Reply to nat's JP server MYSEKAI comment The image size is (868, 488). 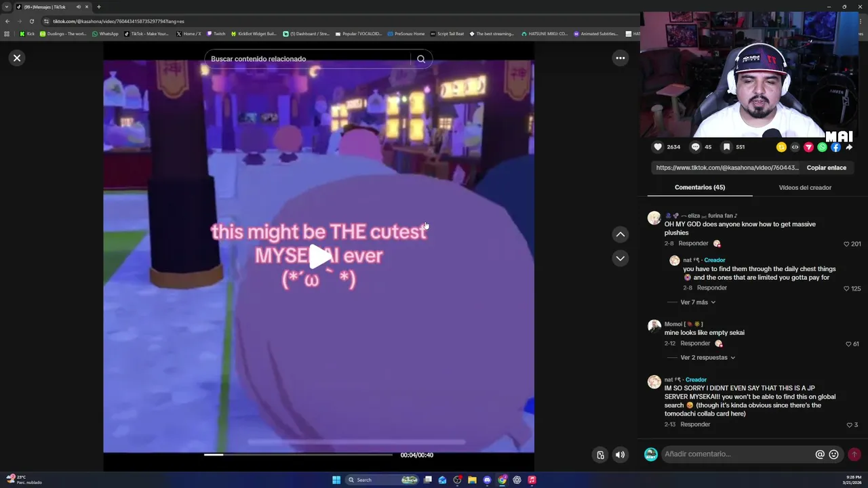[695, 424]
